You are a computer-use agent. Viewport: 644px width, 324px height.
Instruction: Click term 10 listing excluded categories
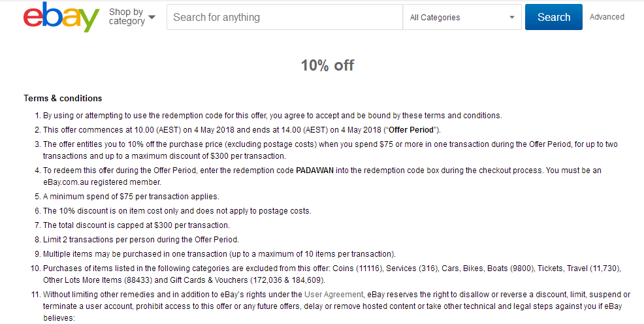point(332,274)
